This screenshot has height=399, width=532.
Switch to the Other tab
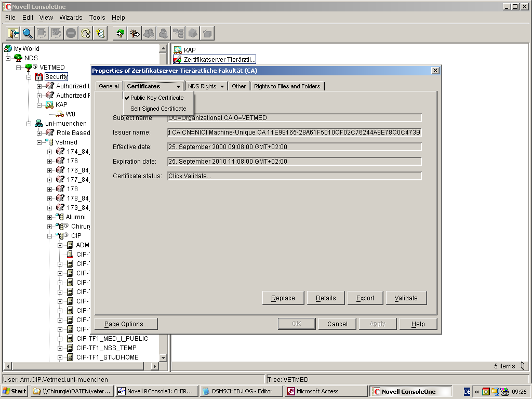(239, 86)
